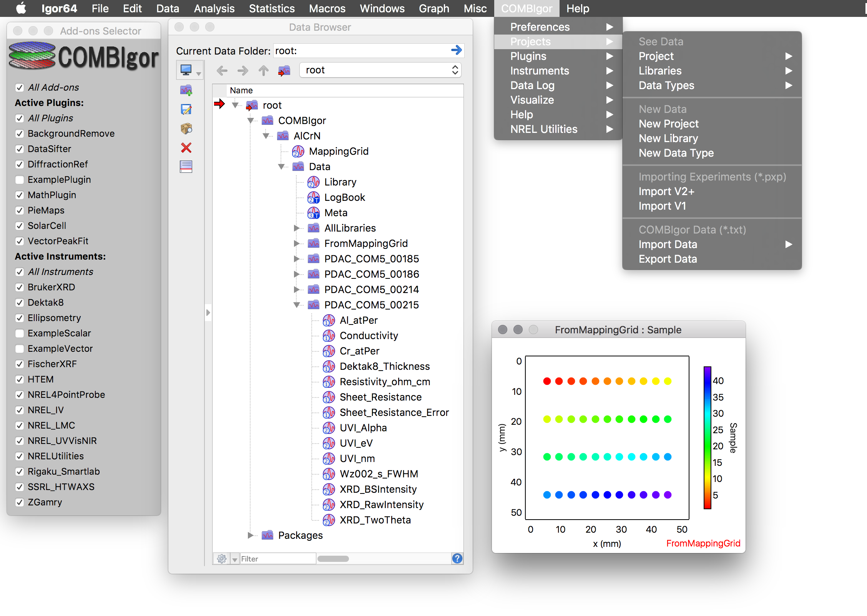Click the FromMappingGrid red annotation text
Viewport: 867px width, 616px height.
703,543
